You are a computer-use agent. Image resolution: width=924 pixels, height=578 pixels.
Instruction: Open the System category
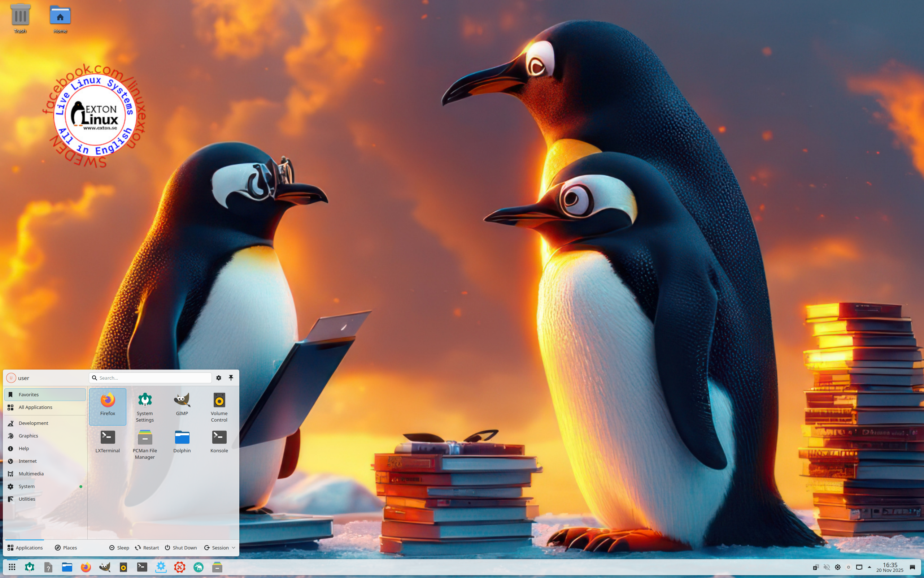coord(45,486)
